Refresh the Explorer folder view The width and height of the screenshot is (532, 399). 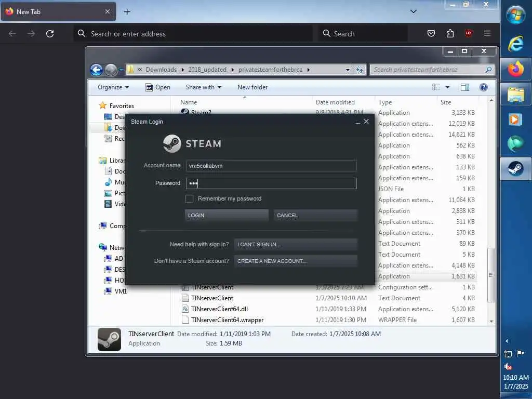point(360,70)
